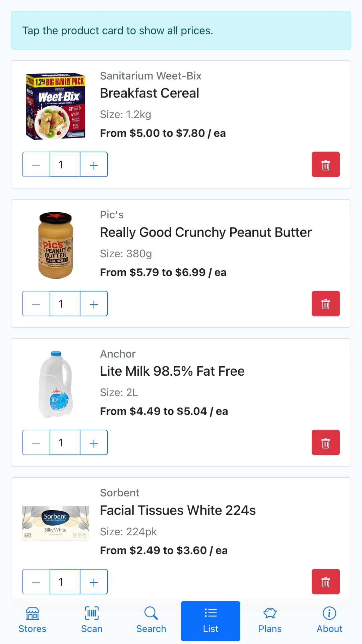The image size is (362, 644).
Task: Switch to the Plans piggy bank tab
Action: tap(270, 621)
